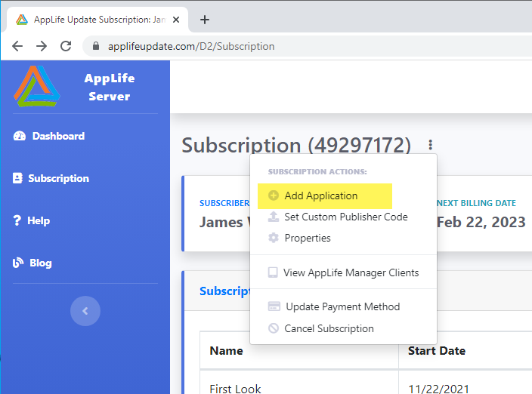
Task: Click the NEXT BILLING DATE label
Action: point(476,203)
